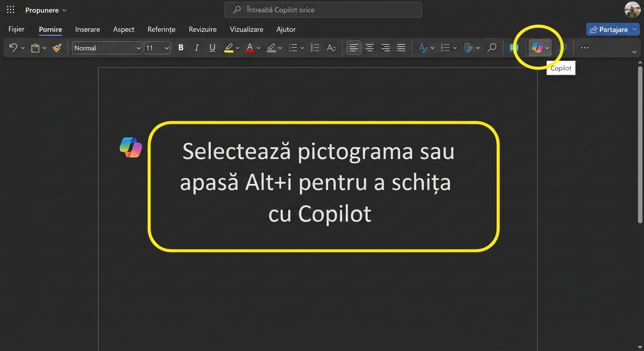Align text to the right
The height and width of the screenshot is (351, 644).
(x=386, y=48)
